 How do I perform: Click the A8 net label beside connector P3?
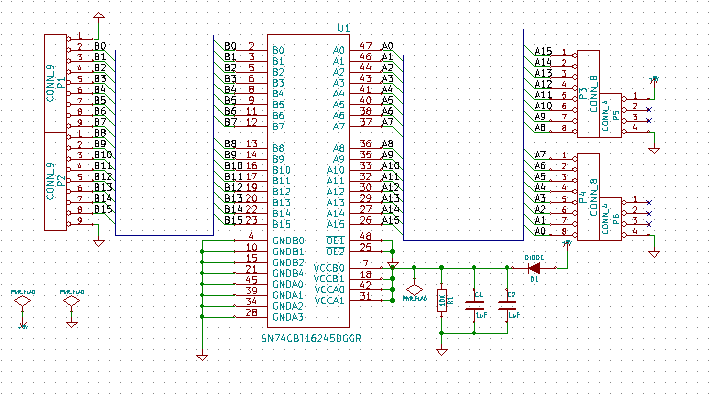click(540, 127)
